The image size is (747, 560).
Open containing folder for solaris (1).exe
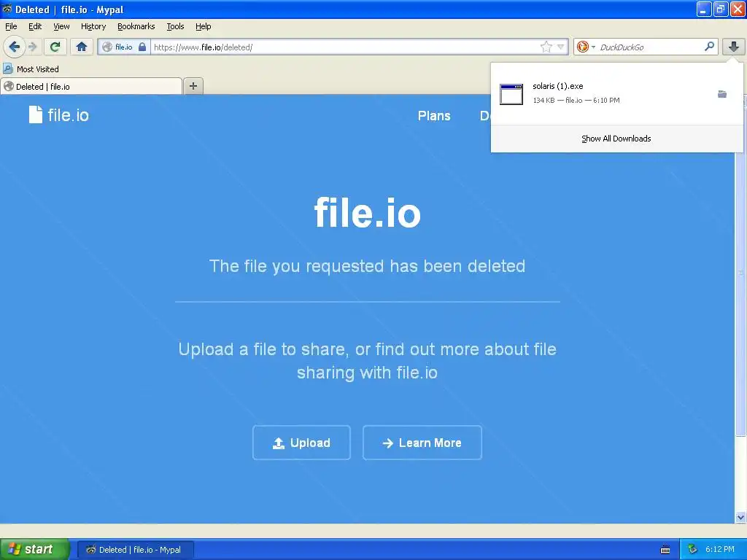pyautogui.click(x=722, y=94)
